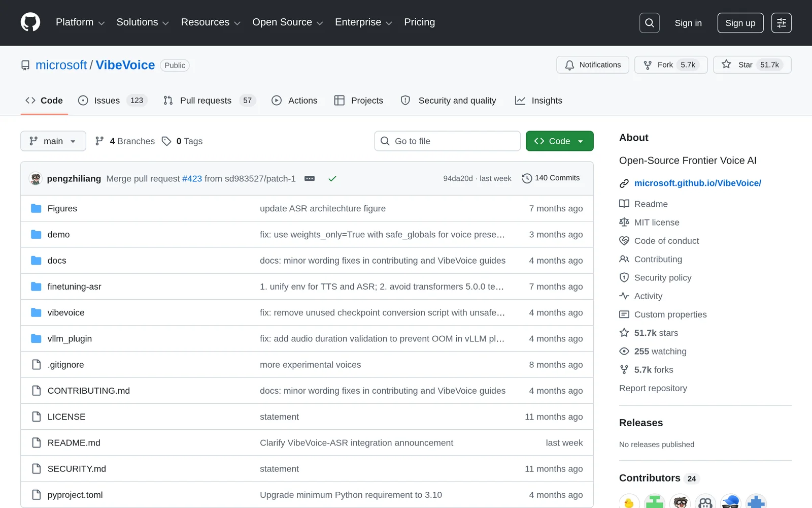812x508 pixels.
Task: View 140 Commits history
Action: pyautogui.click(x=551, y=178)
